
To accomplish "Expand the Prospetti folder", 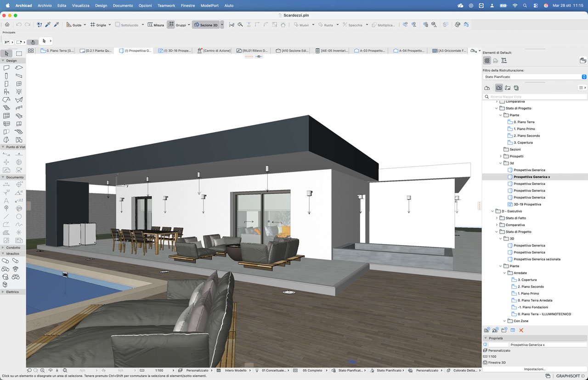I will coord(501,156).
